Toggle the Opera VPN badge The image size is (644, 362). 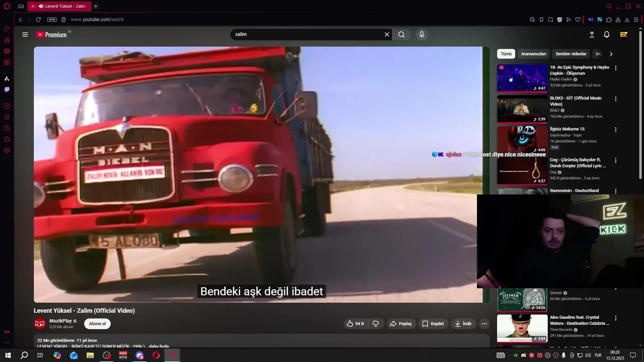click(x=52, y=20)
